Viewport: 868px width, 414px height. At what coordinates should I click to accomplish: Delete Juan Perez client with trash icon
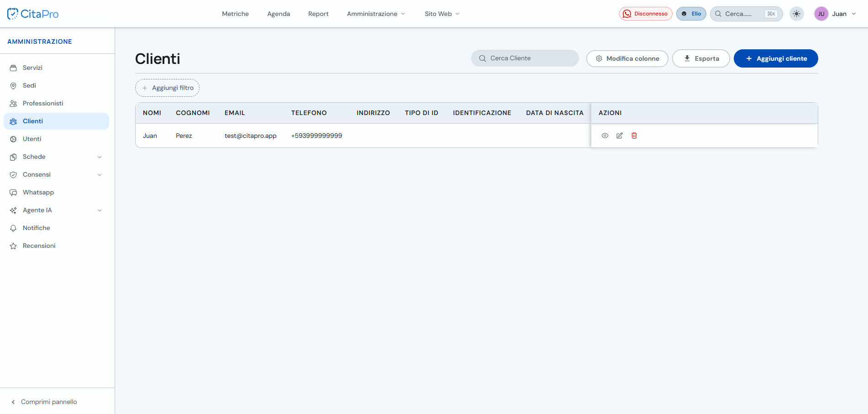tap(634, 136)
